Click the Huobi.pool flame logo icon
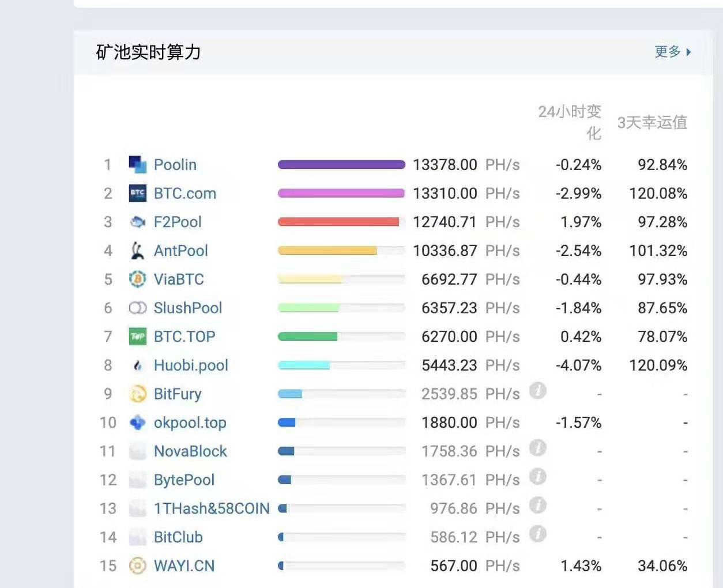The image size is (723, 588). 137,365
